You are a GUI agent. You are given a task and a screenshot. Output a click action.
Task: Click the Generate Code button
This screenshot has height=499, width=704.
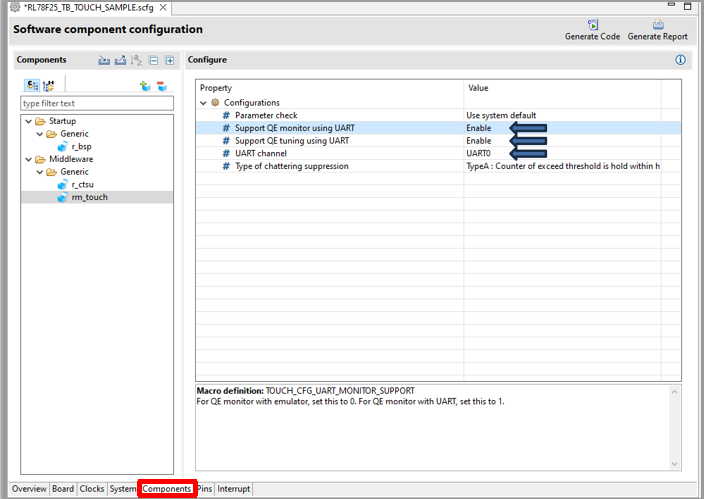tap(593, 30)
